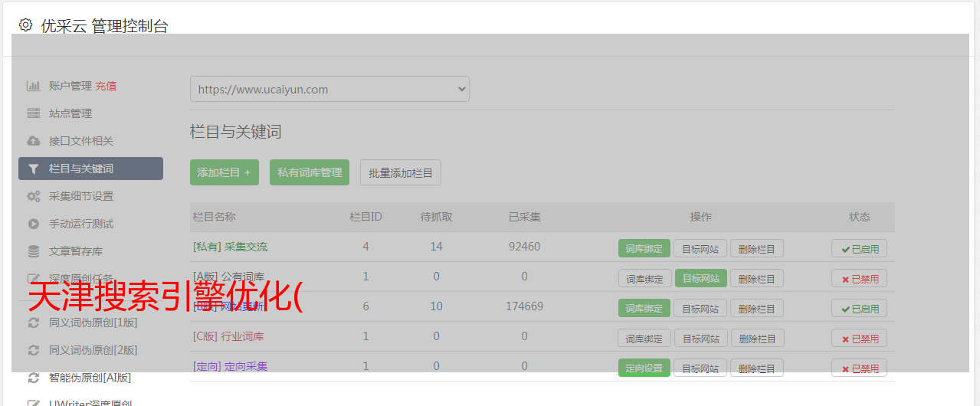Click the cloud upload icon for 接口文件相关
Screen dimensions: 980x406
coord(34,141)
